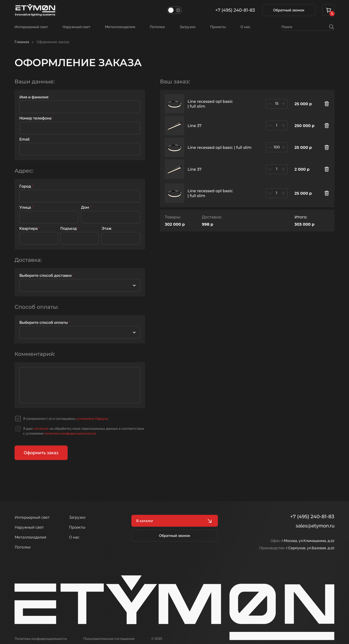Open the условиями Оферты link
Image resolution: width=349 pixels, height=644 pixels.
(x=92, y=419)
